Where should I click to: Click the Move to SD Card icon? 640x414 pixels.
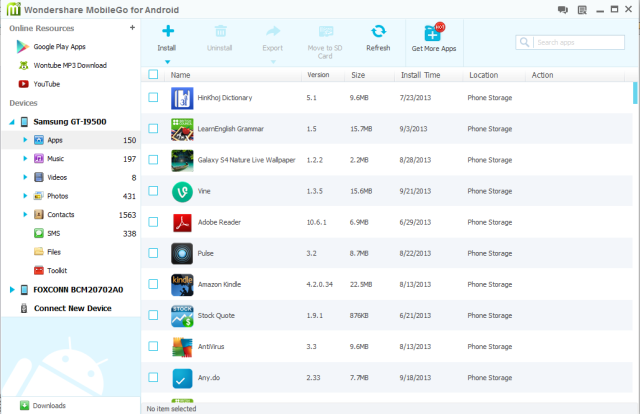326,31
